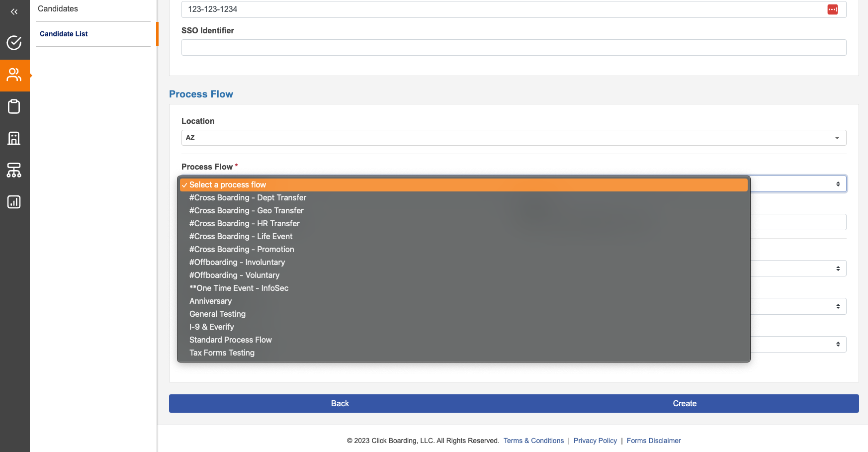Click the red password manager icon in phone field
This screenshot has height=452, width=868.
[832, 9]
